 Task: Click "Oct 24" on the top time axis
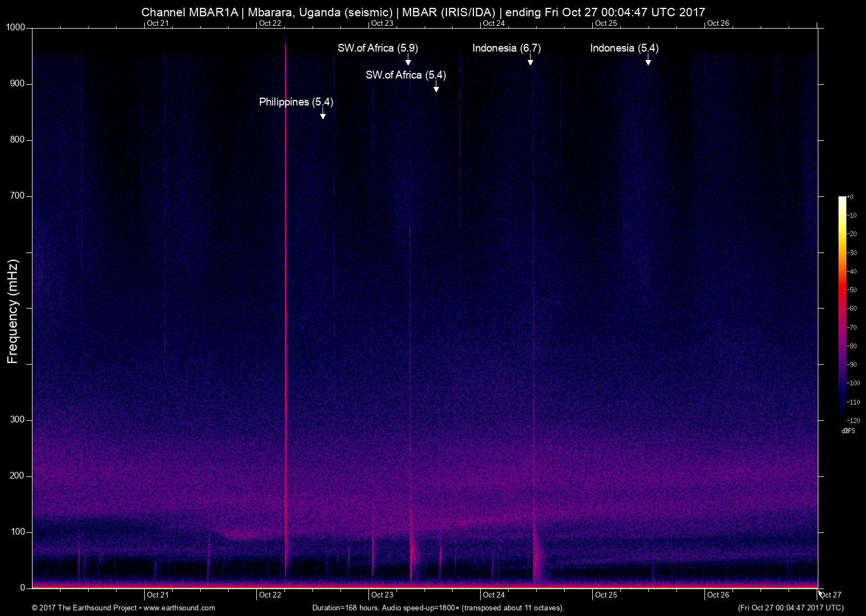pos(494,24)
